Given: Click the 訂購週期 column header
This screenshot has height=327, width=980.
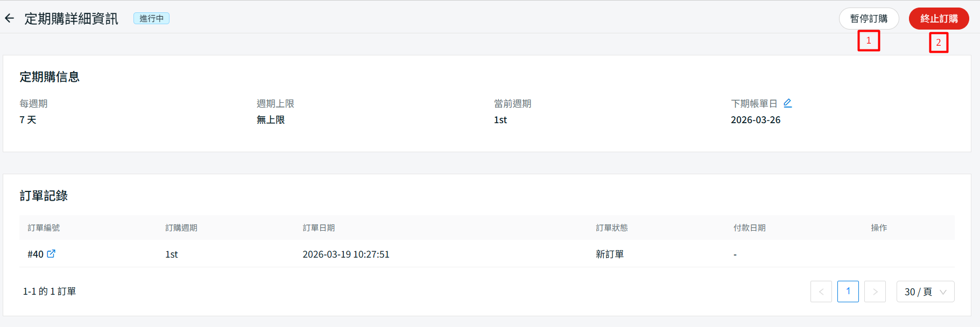Looking at the screenshot, I should pos(181,228).
